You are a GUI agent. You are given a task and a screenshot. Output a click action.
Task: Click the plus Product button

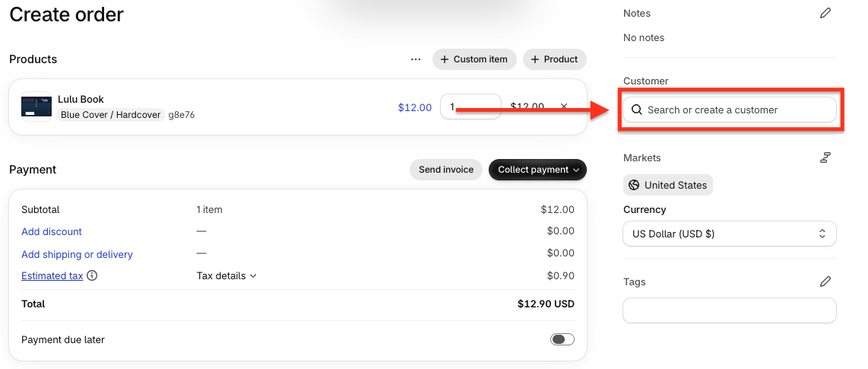pos(555,59)
